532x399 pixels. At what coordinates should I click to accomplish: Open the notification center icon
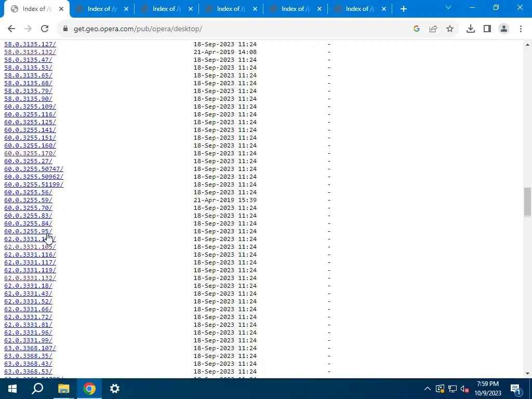click(515, 389)
